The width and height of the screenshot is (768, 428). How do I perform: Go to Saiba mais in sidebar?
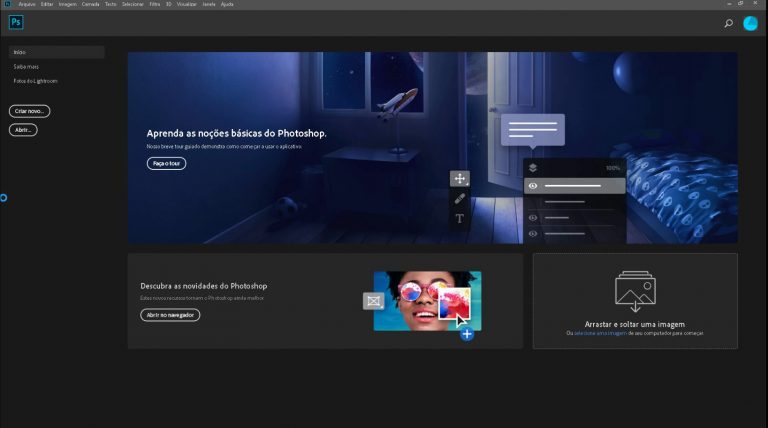pos(26,67)
